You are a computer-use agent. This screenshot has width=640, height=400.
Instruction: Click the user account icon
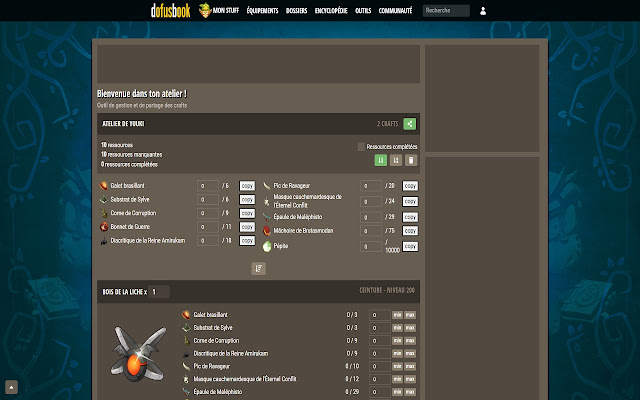483,11
